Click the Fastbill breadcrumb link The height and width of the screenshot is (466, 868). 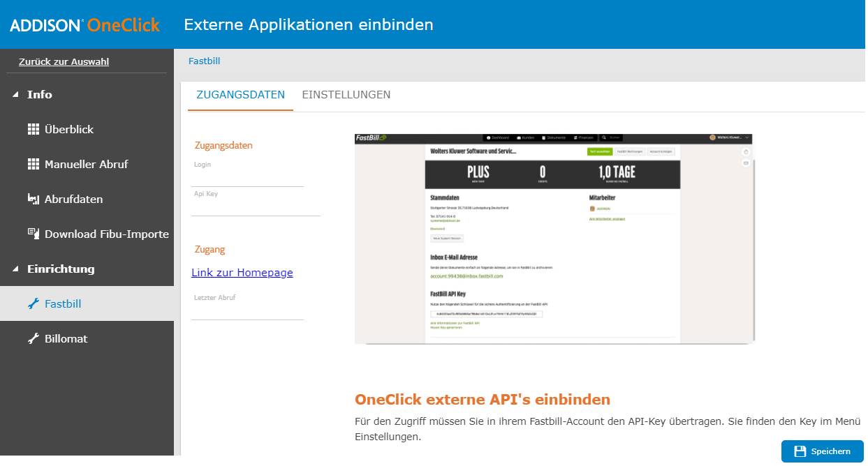click(x=204, y=61)
